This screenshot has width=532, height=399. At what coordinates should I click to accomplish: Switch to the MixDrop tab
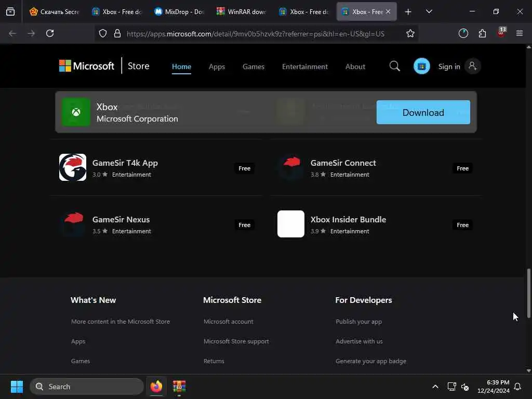coord(179,11)
